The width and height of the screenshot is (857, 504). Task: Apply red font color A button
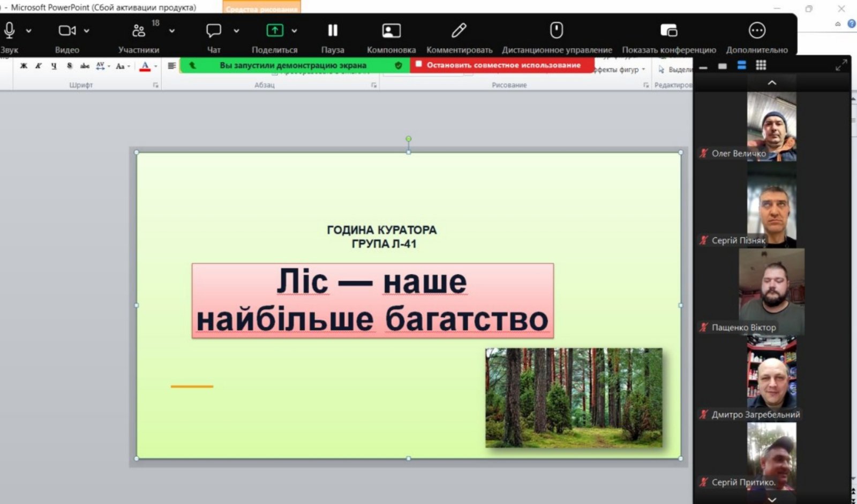pos(145,66)
